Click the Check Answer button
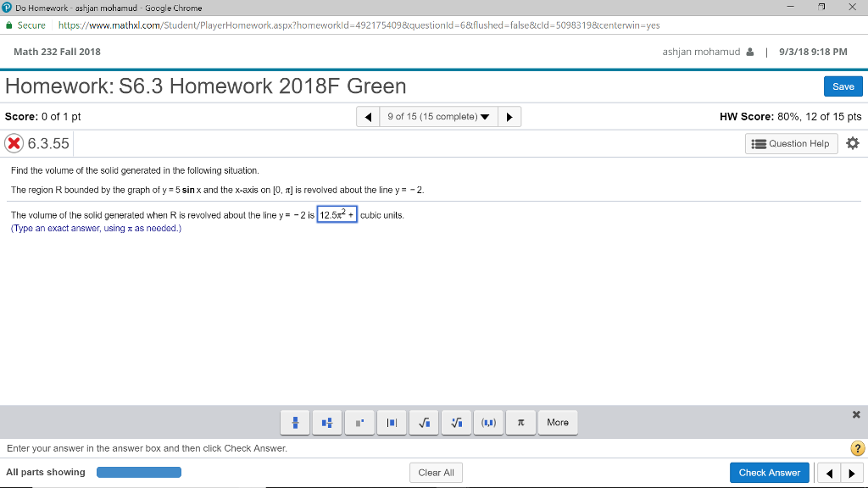 769,472
